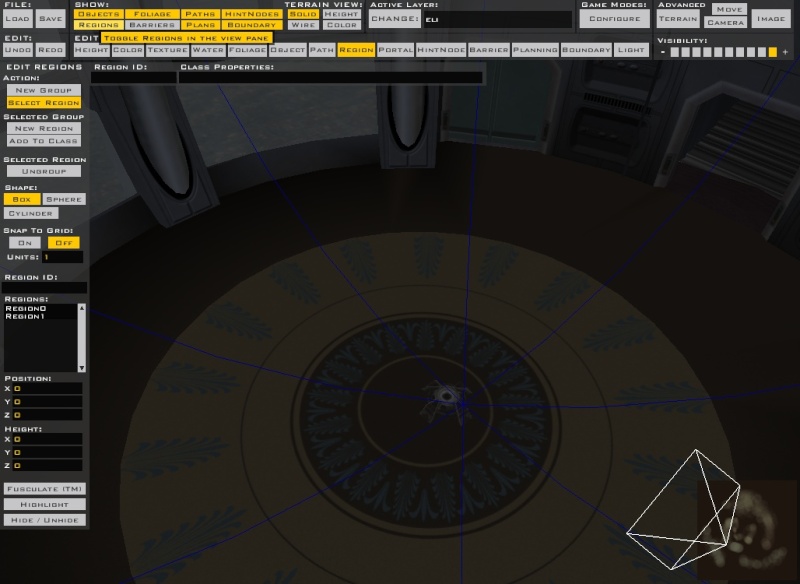
Task: Click Regions list scroll down arrow
Action: point(82,368)
